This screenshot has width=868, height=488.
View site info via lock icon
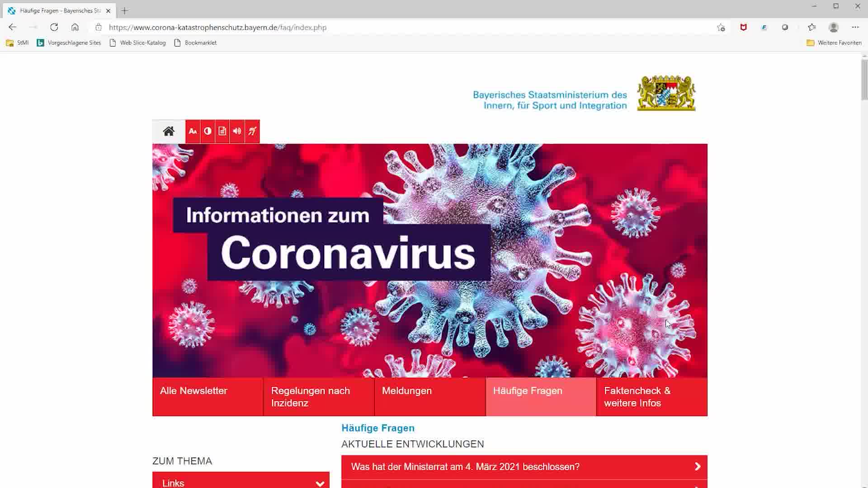point(99,27)
